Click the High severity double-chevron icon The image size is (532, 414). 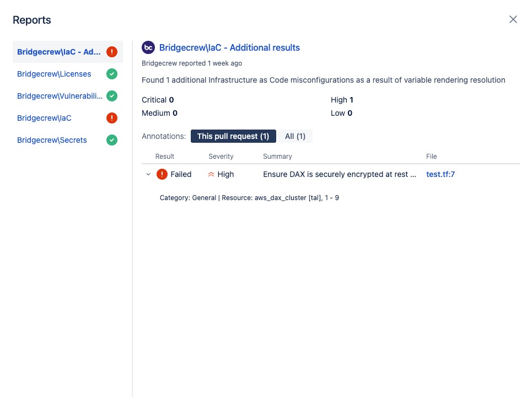211,174
